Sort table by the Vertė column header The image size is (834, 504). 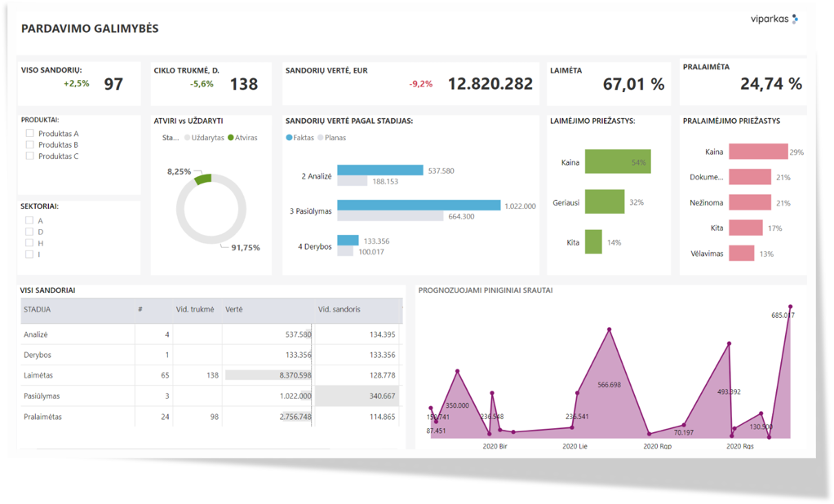point(234,310)
